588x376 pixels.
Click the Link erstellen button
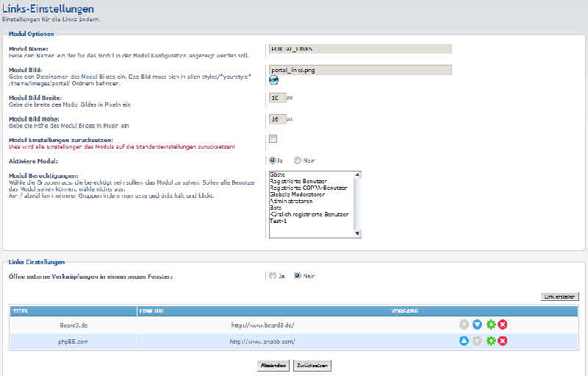[x=559, y=297]
